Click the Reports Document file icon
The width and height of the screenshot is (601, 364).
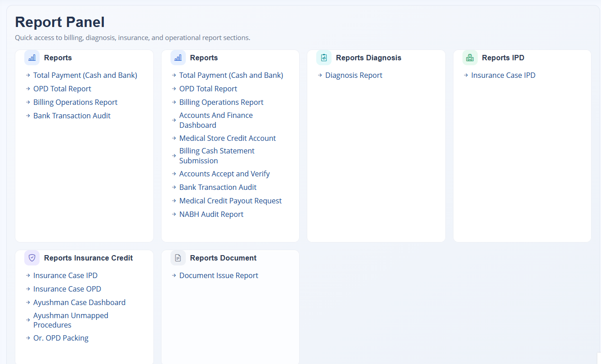click(x=178, y=258)
